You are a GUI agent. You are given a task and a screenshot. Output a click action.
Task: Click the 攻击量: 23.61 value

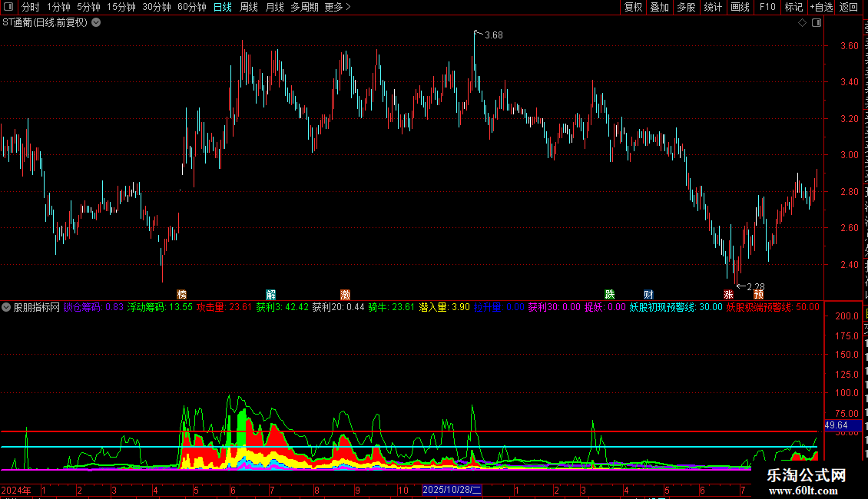224,307
